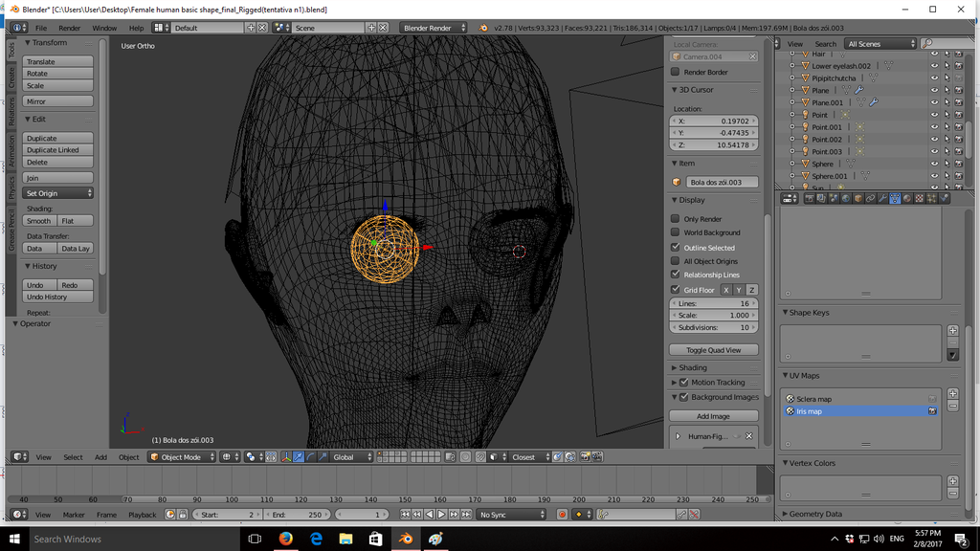Select the scale manipulator icon
This screenshot has height=551, width=980.
point(323,457)
